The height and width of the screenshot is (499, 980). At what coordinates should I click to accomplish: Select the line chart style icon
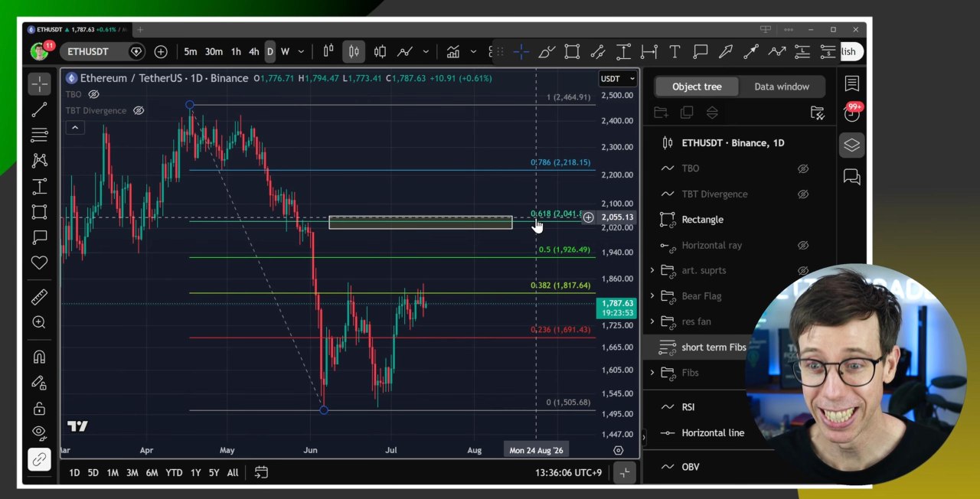(405, 51)
